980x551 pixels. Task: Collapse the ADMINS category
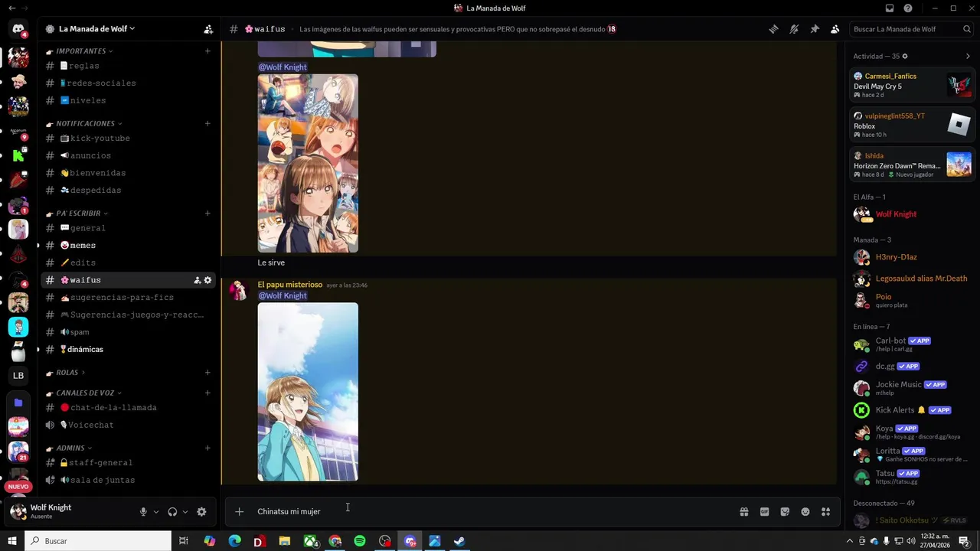tap(70, 448)
